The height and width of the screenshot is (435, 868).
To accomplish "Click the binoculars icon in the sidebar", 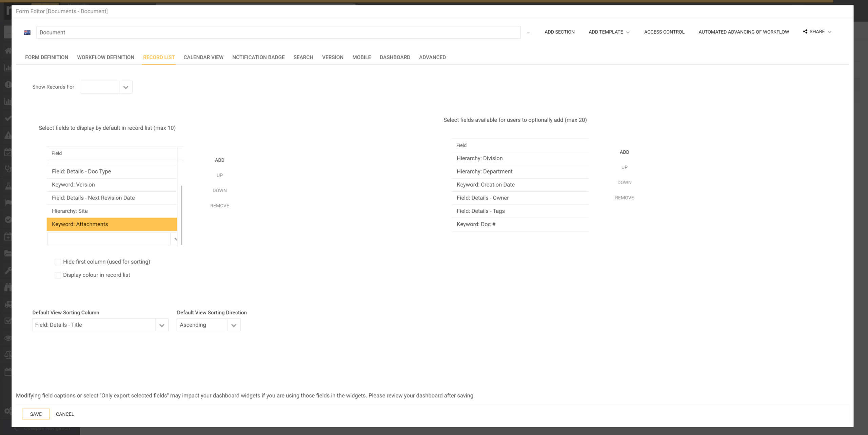I will [8, 287].
